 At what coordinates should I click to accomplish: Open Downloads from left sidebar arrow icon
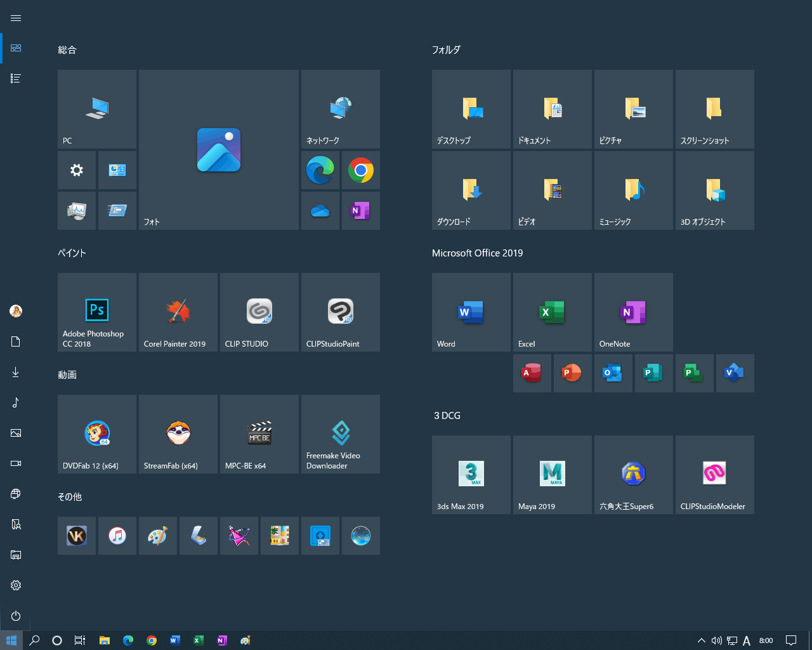click(x=16, y=372)
